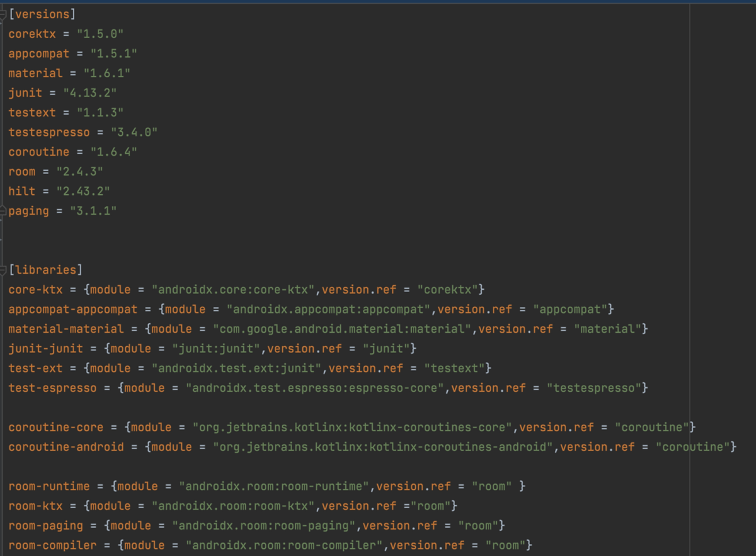Click the "material" version.ref string on material-material line

(x=607, y=329)
